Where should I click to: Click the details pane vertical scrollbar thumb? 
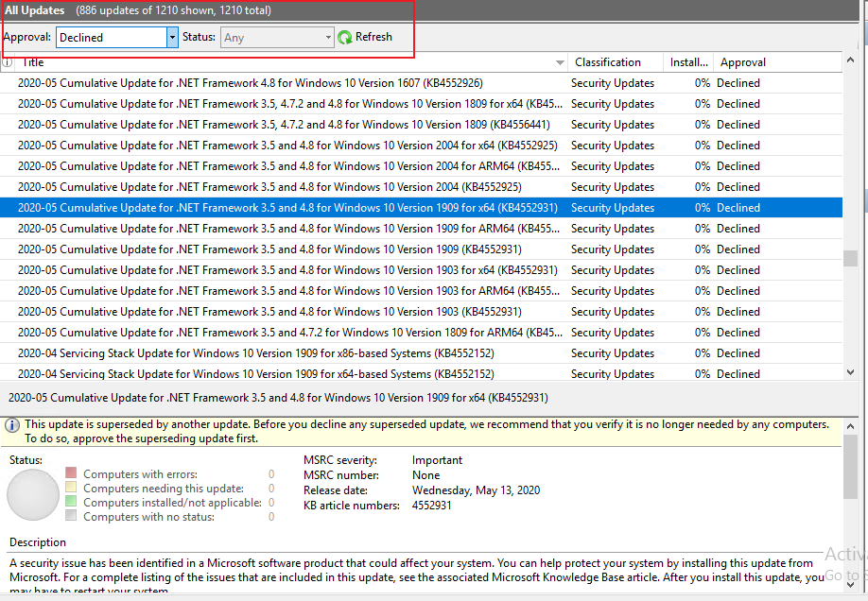[x=851, y=467]
